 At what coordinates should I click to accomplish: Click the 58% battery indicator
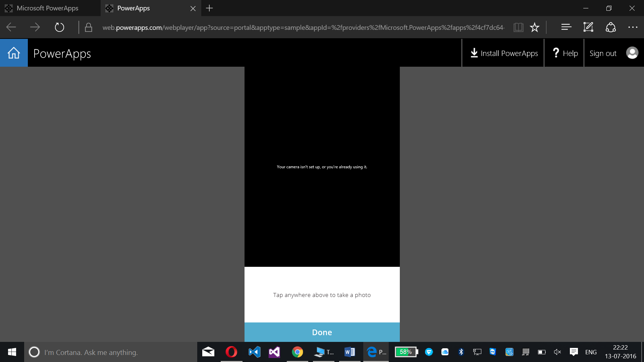click(406, 352)
